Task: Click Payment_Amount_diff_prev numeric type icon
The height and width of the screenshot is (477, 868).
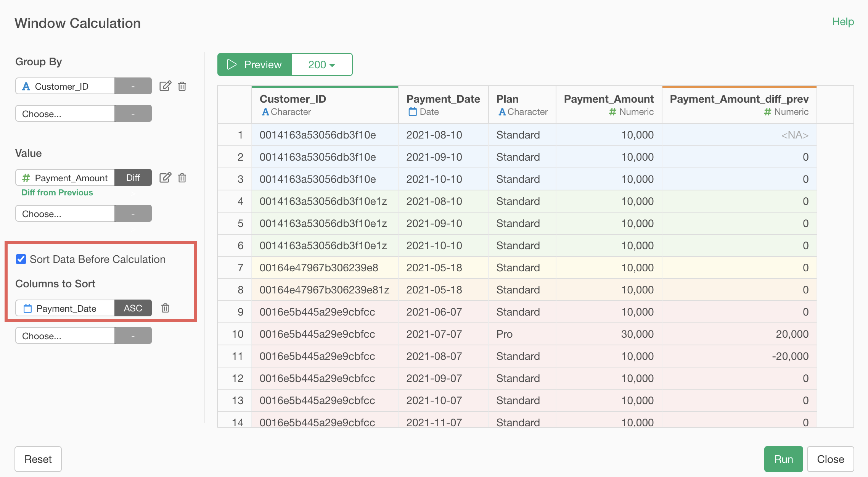Action: 767,112
